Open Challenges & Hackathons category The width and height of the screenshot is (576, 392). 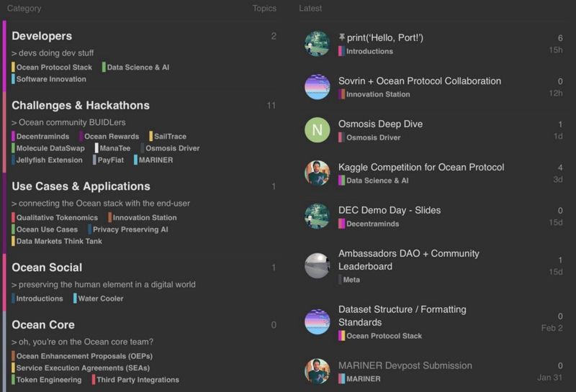point(81,105)
